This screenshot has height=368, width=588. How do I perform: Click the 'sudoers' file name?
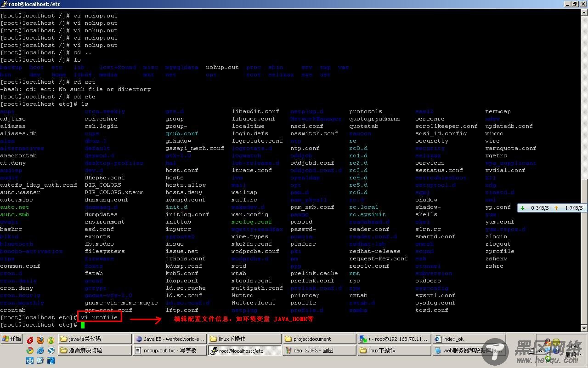(428, 281)
